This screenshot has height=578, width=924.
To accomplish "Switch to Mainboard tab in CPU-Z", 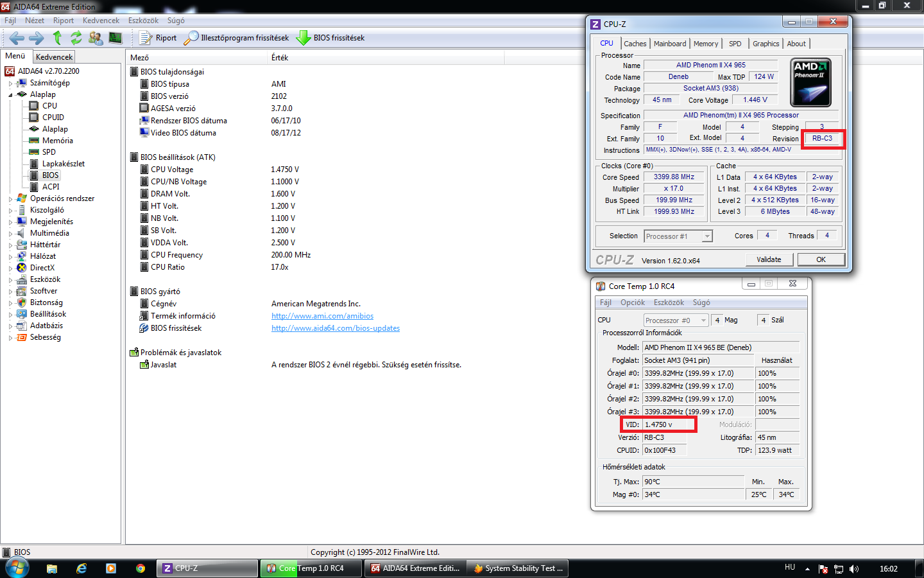I will (670, 44).
